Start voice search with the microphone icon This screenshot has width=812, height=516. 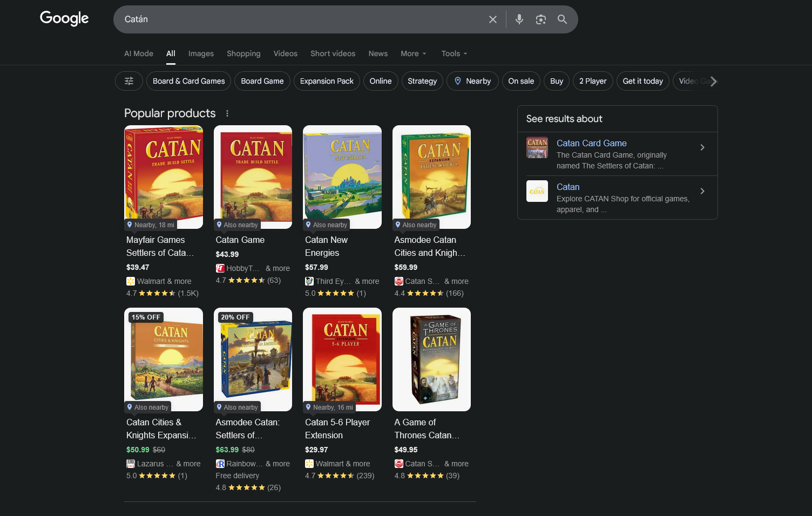point(519,19)
